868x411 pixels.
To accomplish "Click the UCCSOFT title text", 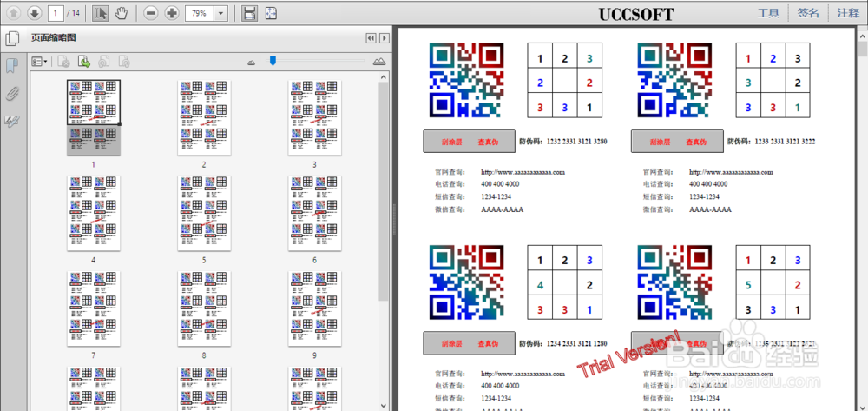I will click(636, 14).
